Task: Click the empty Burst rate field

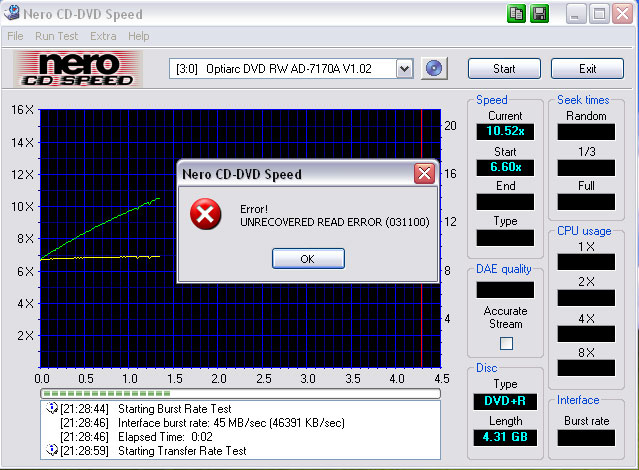Action: point(586,438)
